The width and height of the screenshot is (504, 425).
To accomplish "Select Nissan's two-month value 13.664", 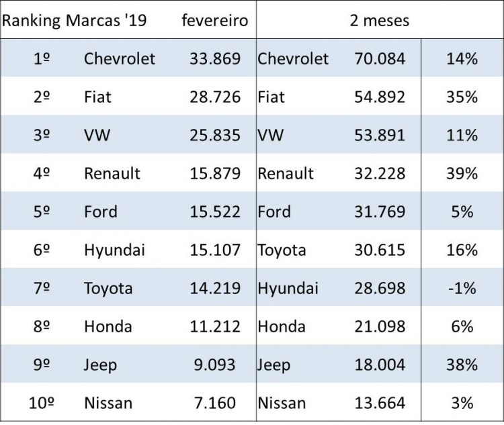I will pos(379,403).
